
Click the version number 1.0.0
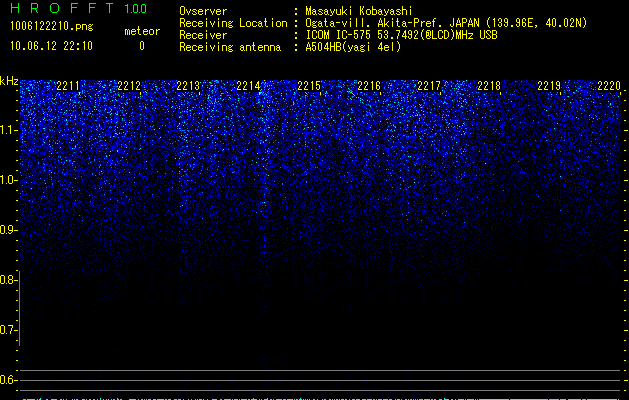point(136,8)
